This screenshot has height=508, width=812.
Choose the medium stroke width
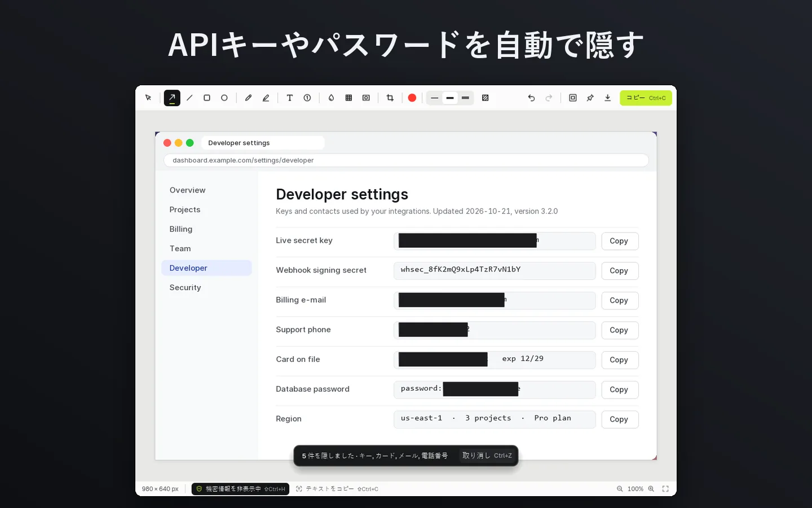(450, 98)
